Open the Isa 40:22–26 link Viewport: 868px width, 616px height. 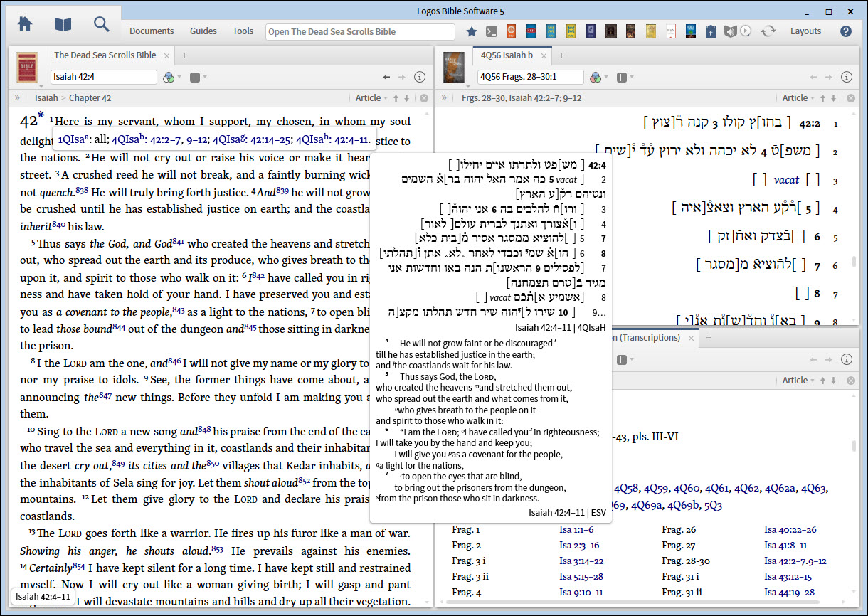point(791,530)
